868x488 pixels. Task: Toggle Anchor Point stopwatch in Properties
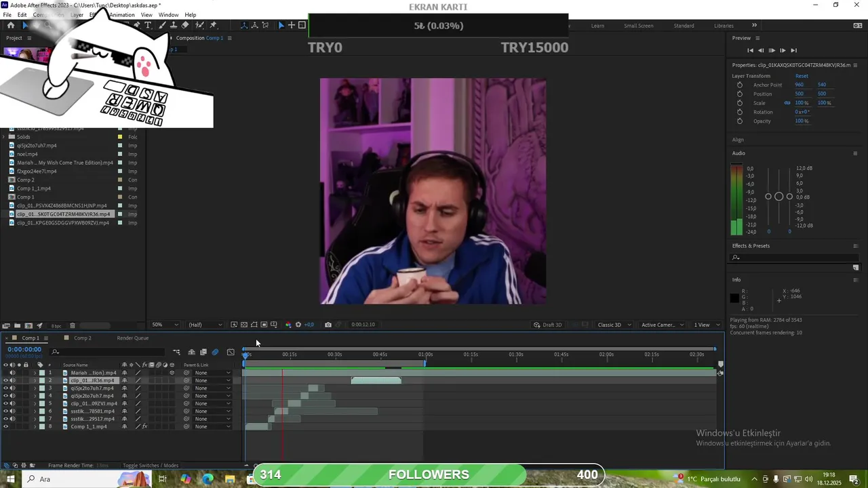click(x=740, y=85)
